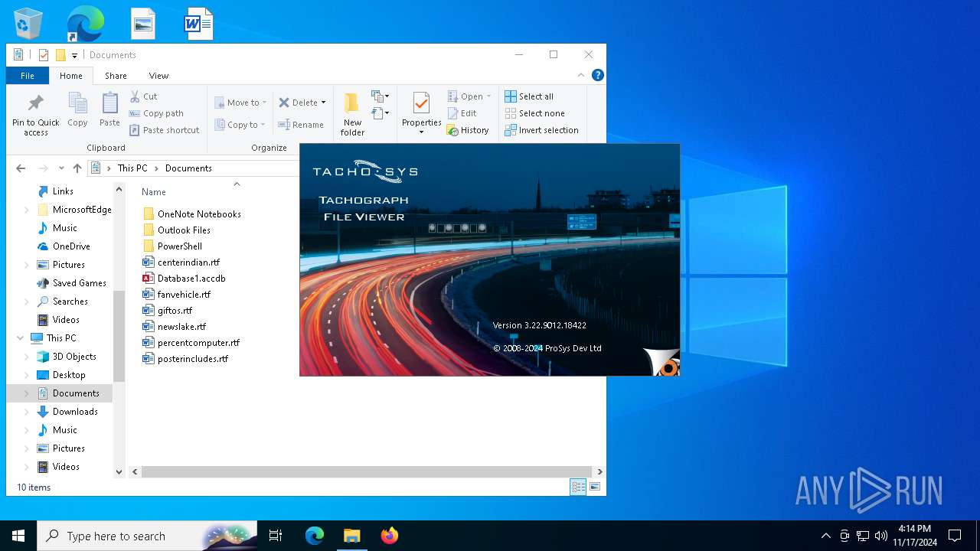Switch to the View ribbon tab
Image resolution: width=980 pixels, height=551 pixels.
158,76
